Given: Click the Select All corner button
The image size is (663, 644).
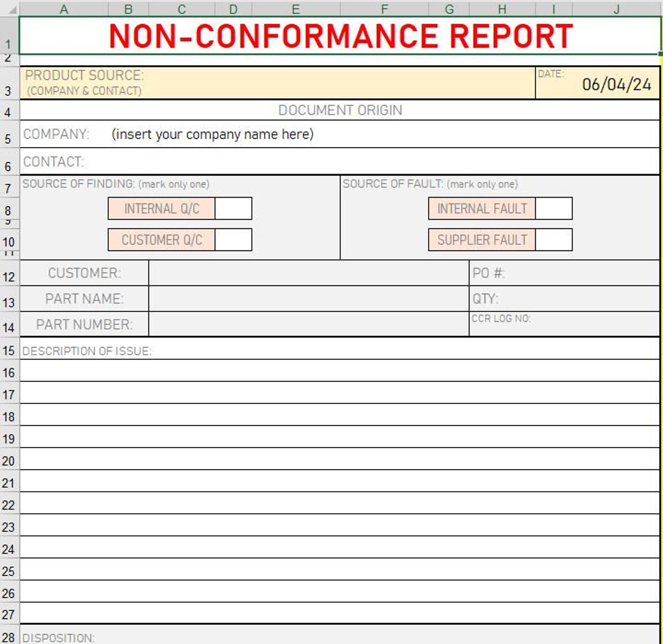Looking at the screenshot, I should pos(8,9).
